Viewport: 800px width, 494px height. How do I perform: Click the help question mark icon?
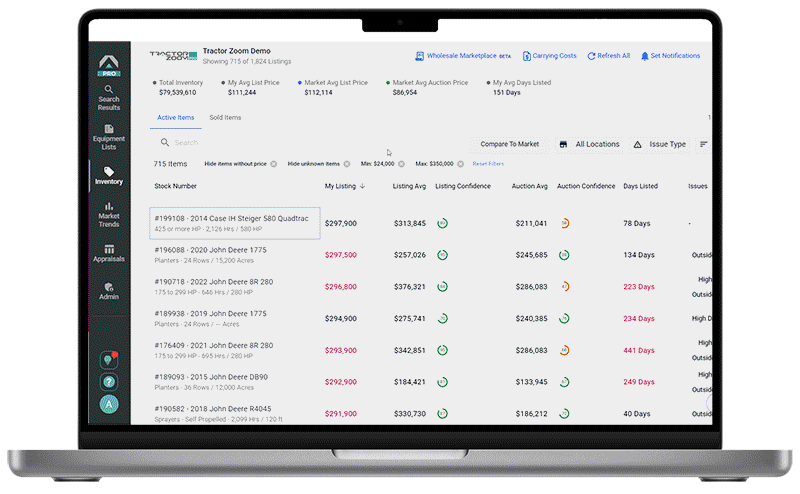109,382
